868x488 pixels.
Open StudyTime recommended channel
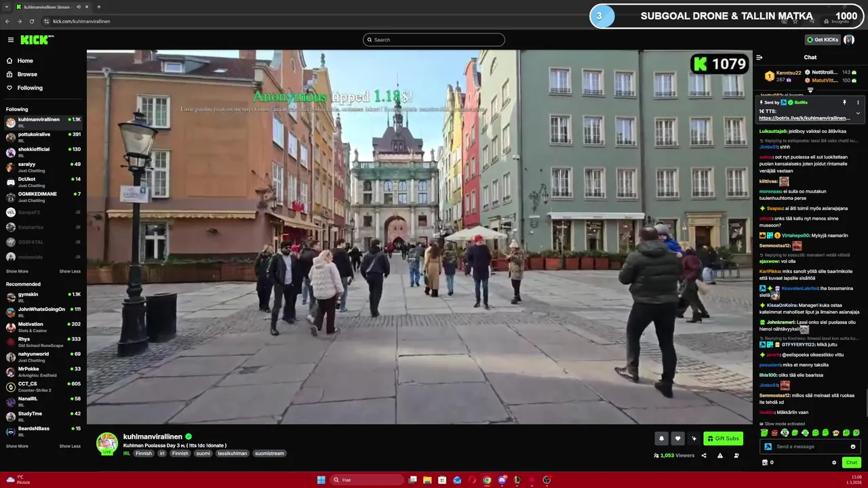tap(43, 416)
